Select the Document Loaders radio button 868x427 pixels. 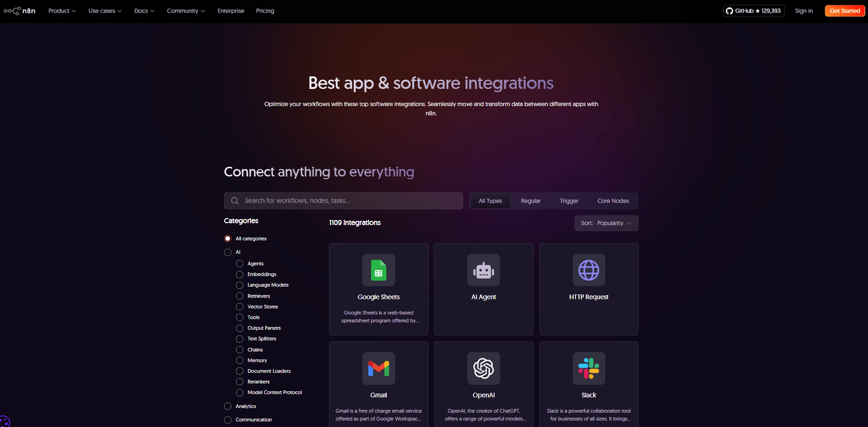tap(240, 371)
